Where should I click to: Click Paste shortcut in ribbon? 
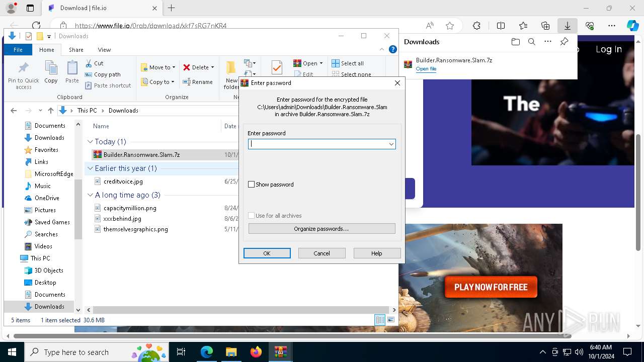(108, 85)
